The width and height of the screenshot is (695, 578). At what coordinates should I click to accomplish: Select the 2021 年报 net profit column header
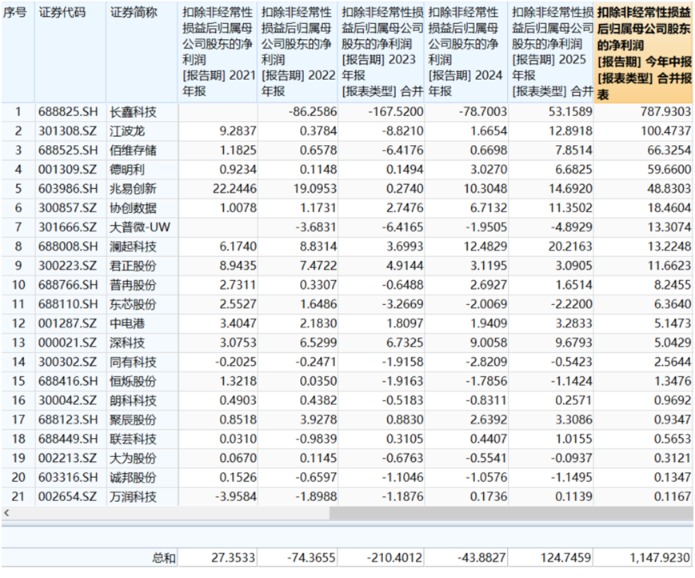click(218, 51)
